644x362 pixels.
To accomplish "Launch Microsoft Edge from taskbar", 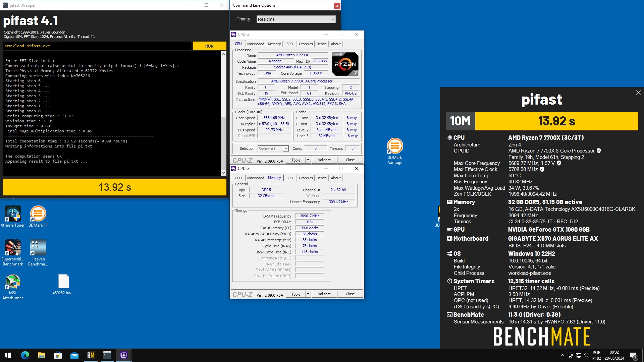I will (25, 355).
